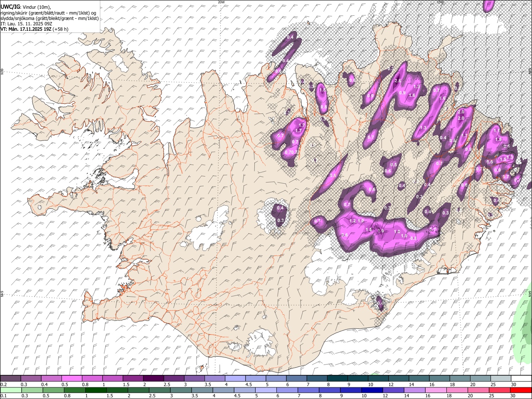Click the 'UWC/IG' title text in header
The width and height of the screenshot is (532, 399).
point(10,7)
